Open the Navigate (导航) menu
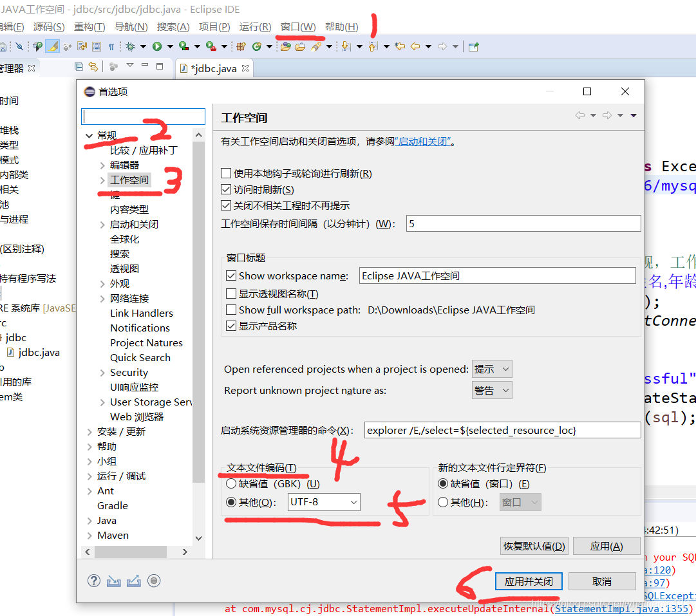 131,26
